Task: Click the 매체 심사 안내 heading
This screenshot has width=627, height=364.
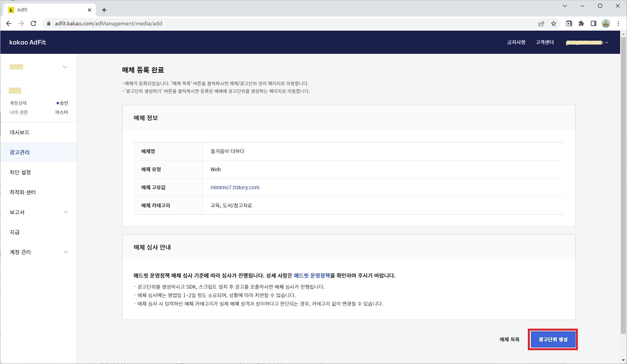Action: coord(152,247)
